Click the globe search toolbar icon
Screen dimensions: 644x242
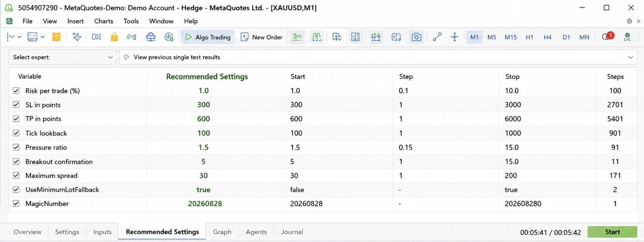[169, 37]
